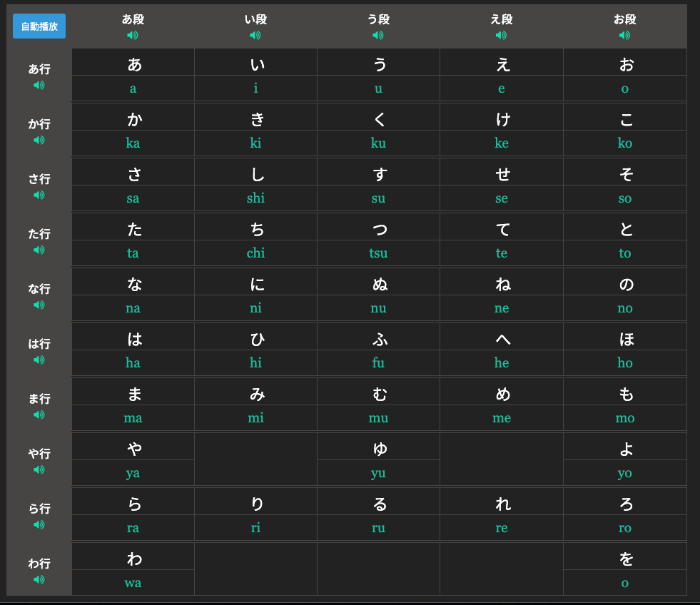Play audio for the ら行 row

(39, 524)
